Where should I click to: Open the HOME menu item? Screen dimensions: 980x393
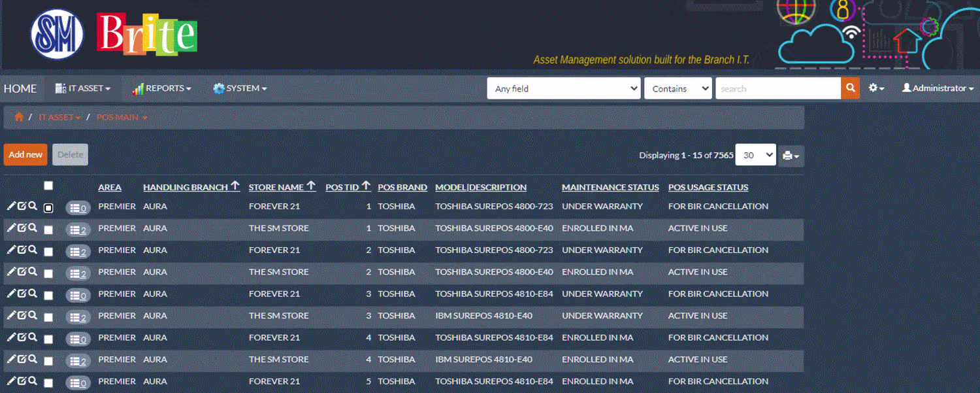[x=20, y=88]
